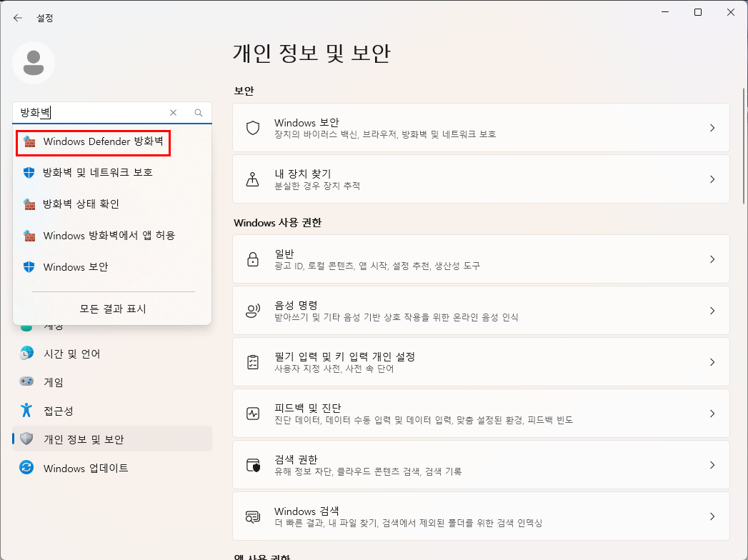Image resolution: width=748 pixels, height=560 pixels.
Task: Open the 일반 광고 ID settings card
Action: pyautogui.click(x=481, y=259)
